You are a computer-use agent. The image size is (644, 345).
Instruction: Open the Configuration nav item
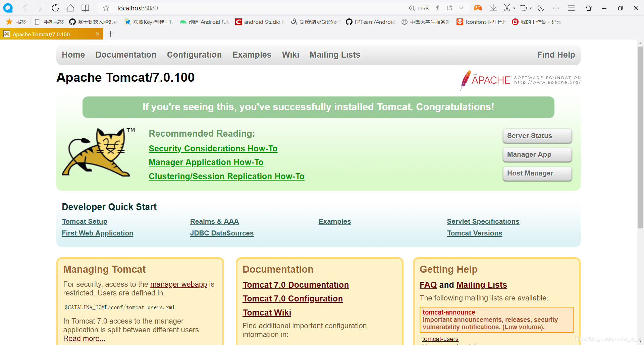coord(195,55)
